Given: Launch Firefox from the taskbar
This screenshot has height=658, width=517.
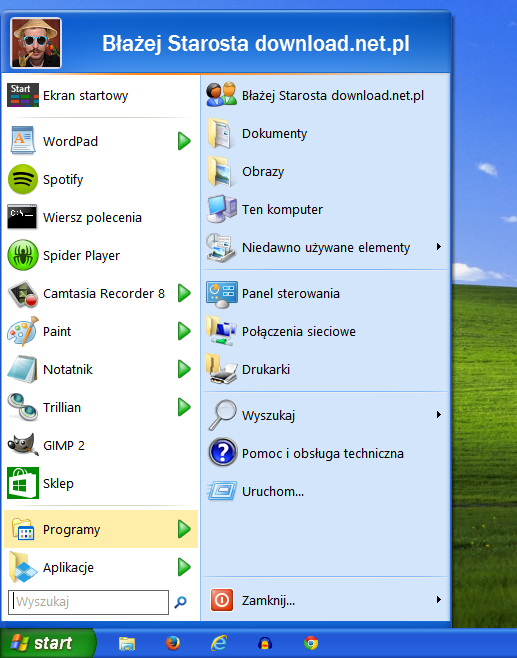Looking at the screenshot, I should pyautogui.click(x=173, y=643).
